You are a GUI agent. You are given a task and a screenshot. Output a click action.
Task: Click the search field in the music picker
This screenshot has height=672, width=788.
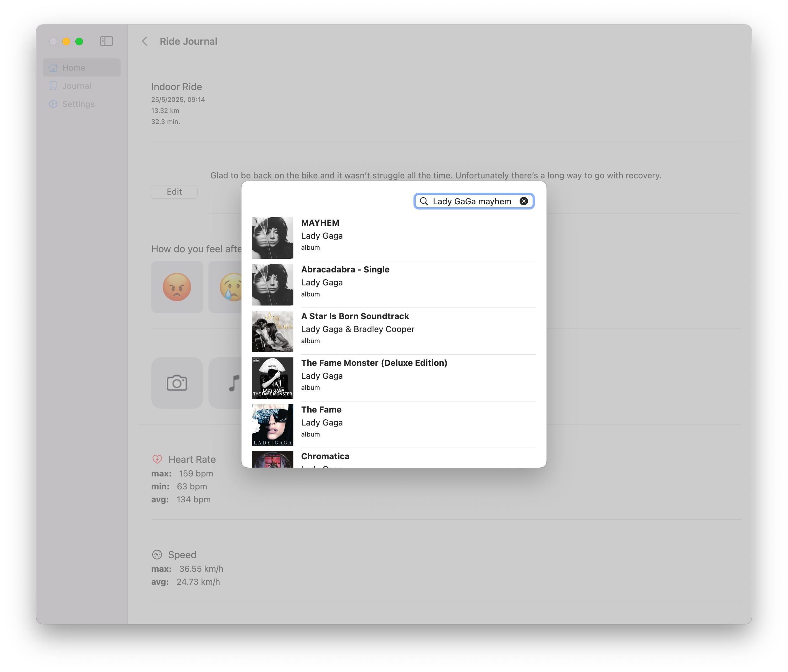coord(474,201)
